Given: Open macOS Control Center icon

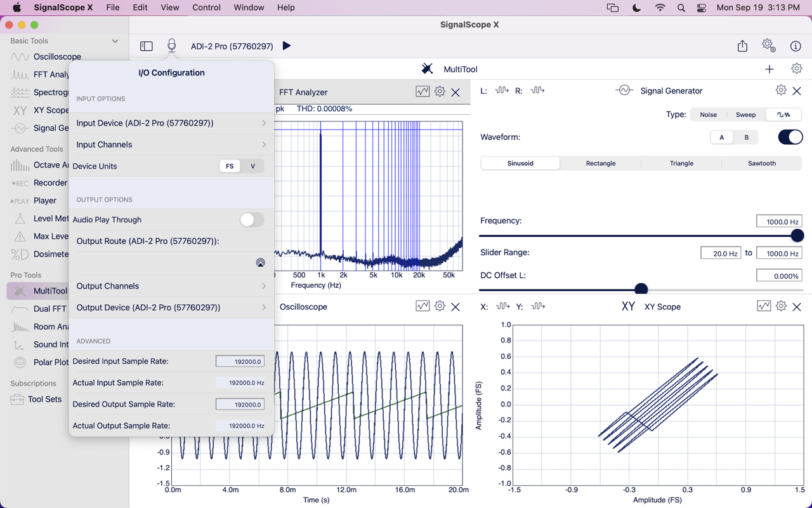Looking at the screenshot, I should (x=701, y=8).
